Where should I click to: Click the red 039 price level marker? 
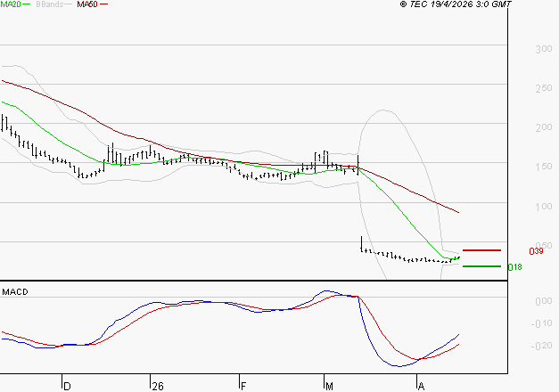(x=481, y=250)
